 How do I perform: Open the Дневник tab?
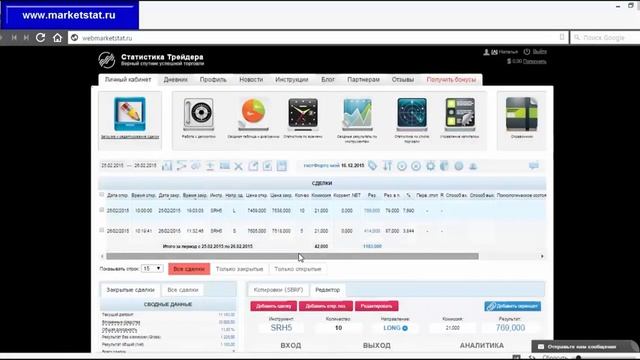[176, 80]
